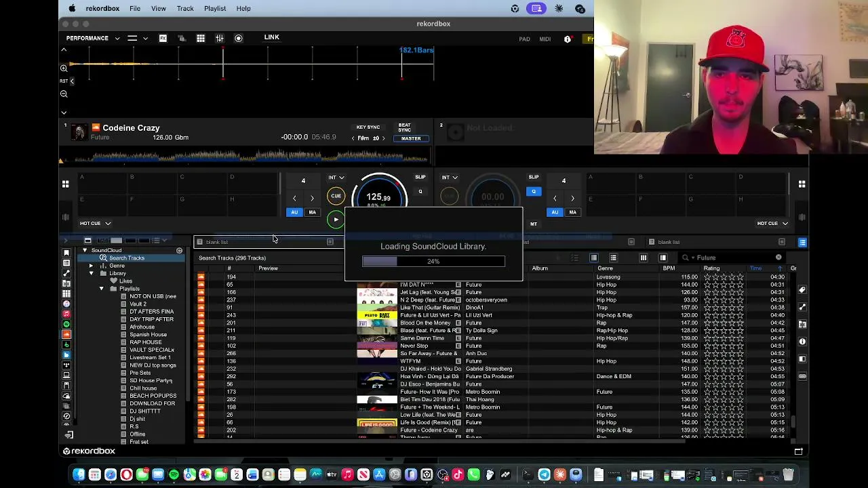Refresh the SoundCloud tree
Viewport: 868px width, 488px height.
click(x=179, y=251)
